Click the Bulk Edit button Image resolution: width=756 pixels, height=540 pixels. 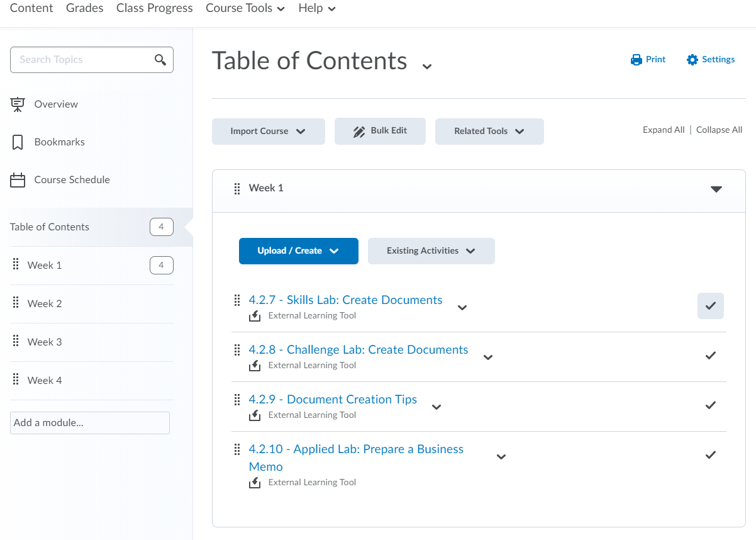click(x=380, y=131)
